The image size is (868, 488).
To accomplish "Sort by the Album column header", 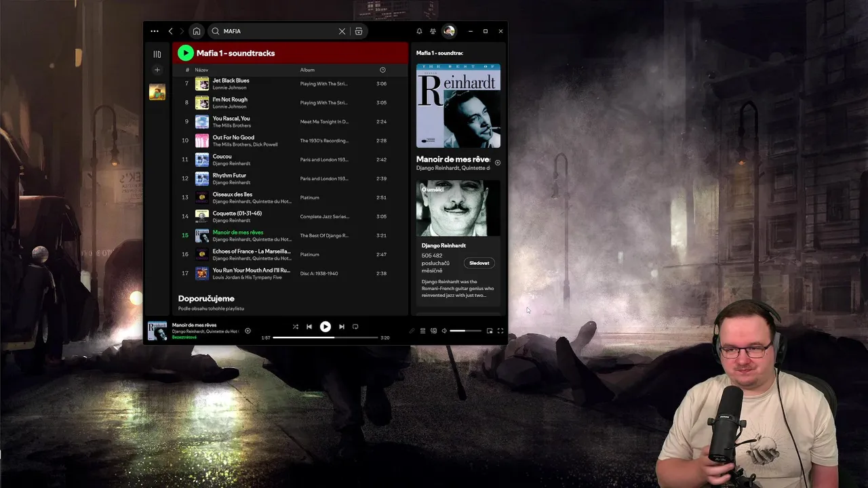I will (x=307, y=70).
